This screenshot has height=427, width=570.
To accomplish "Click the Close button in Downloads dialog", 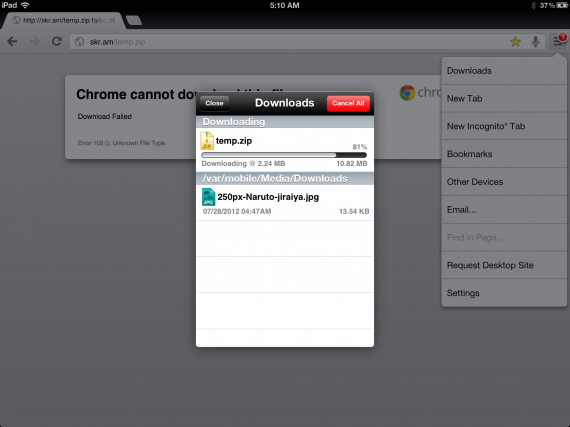I will 214,103.
